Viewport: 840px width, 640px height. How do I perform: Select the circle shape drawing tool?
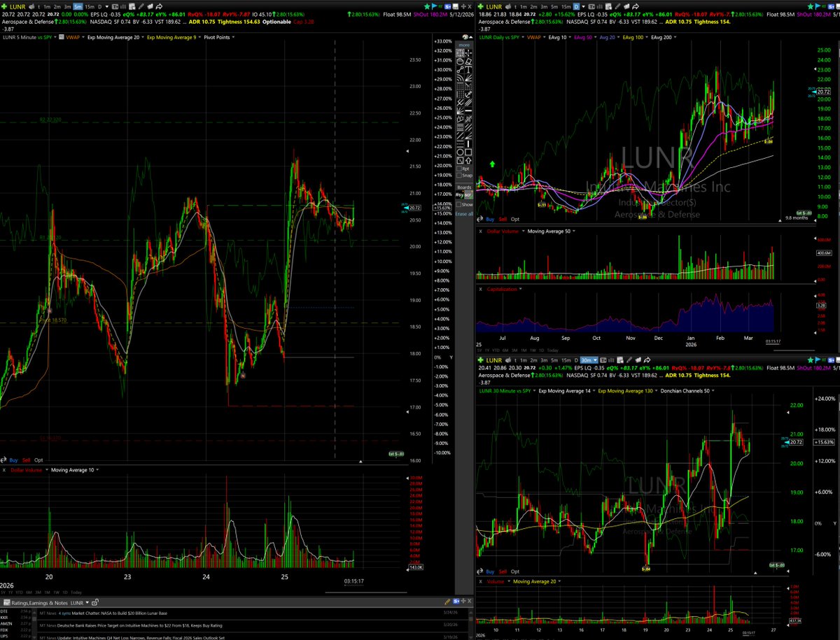pos(460,152)
